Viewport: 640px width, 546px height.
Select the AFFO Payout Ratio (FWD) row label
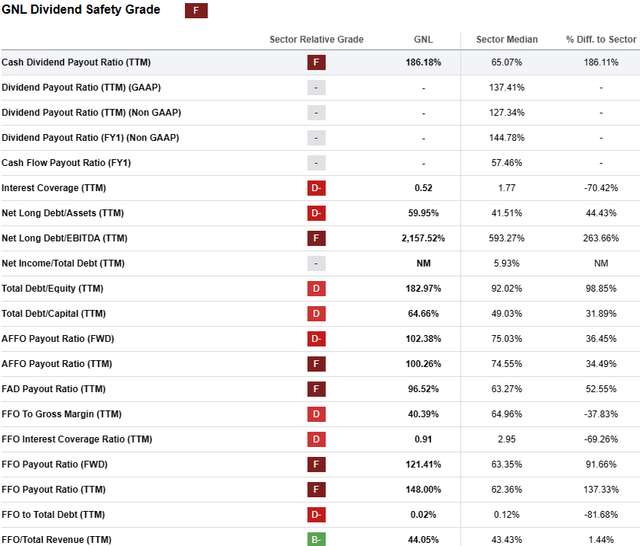(58, 339)
